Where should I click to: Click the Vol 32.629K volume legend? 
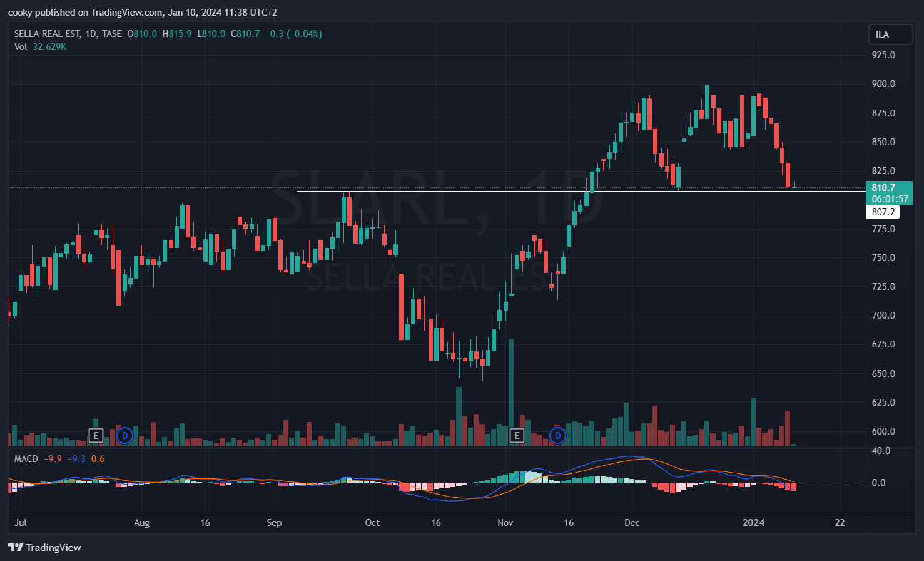pyautogui.click(x=40, y=47)
